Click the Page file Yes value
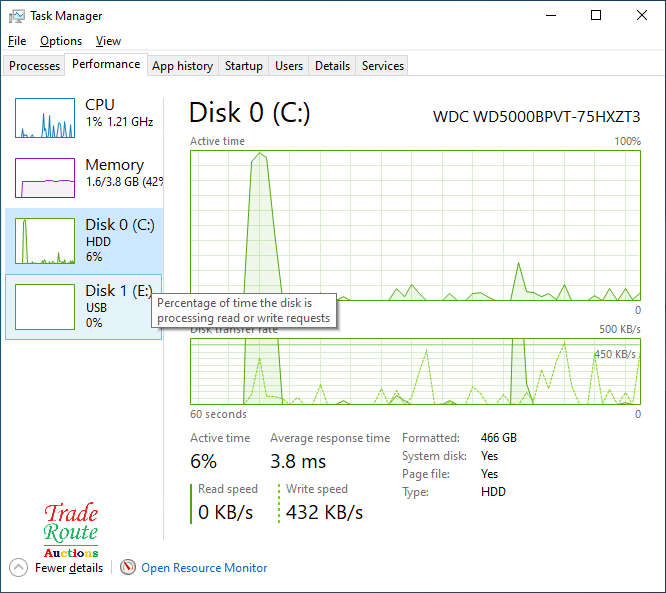This screenshot has height=593, width=666. [x=489, y=474]
